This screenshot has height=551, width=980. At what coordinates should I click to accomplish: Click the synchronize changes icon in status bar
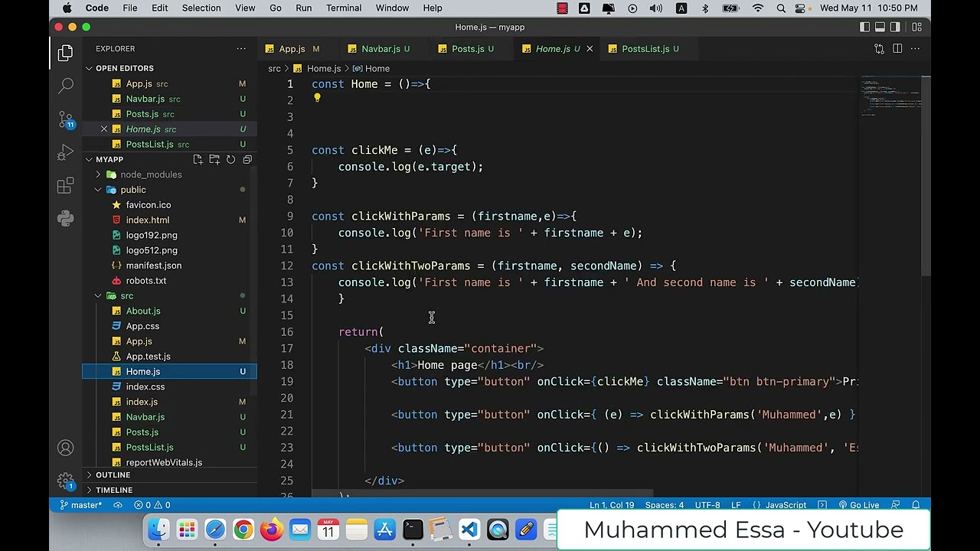tap(118, 505)
